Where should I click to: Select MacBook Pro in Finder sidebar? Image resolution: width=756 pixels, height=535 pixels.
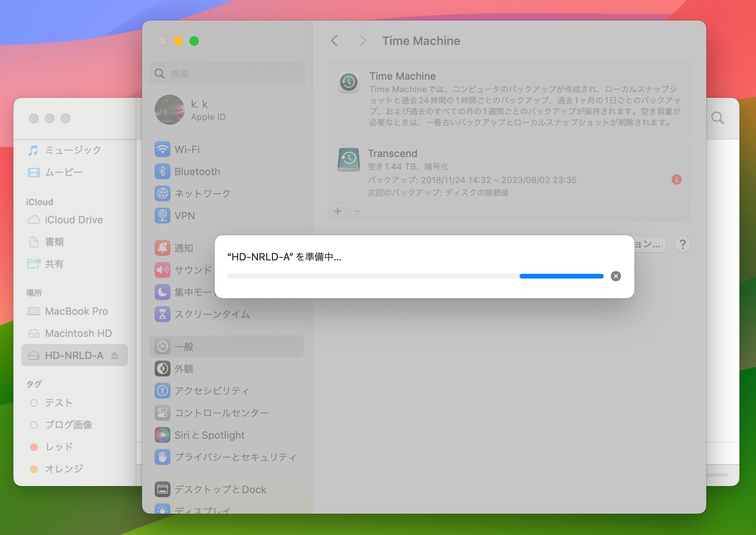(75, 311)
